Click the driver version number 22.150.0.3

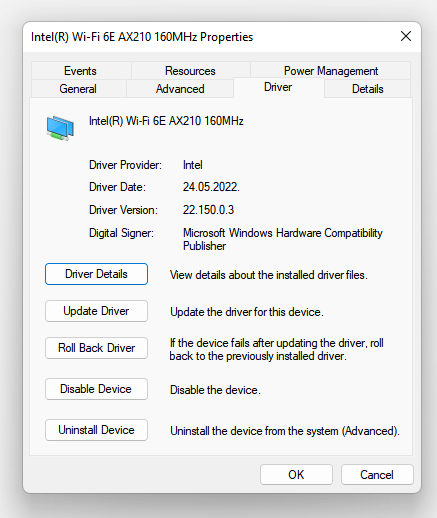[x=208, y=210]
